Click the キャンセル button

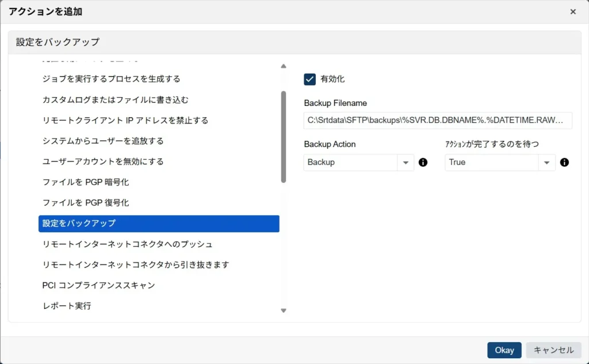click(x=553, y=350)
